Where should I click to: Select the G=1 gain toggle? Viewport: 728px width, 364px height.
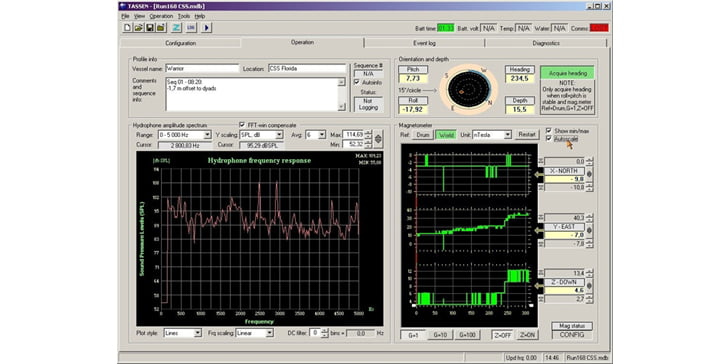coord(413,335)
